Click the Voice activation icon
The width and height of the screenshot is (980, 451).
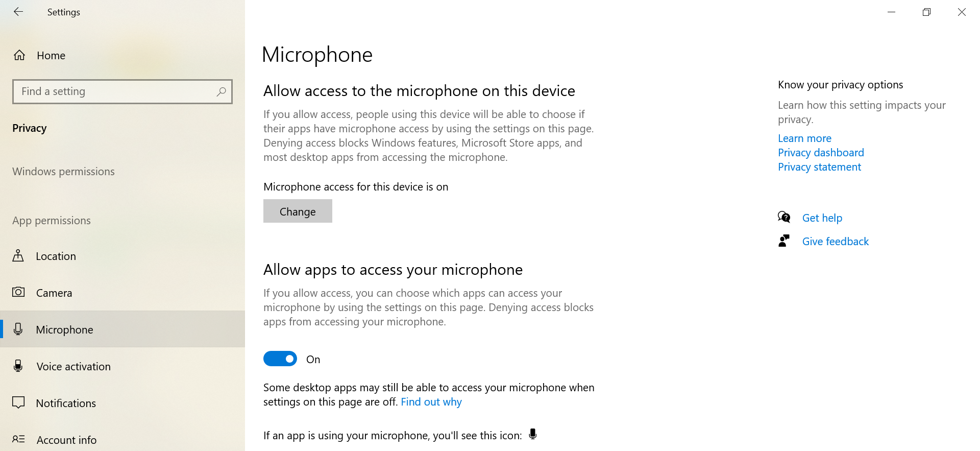pyautogui.click(x=18, y=366)
